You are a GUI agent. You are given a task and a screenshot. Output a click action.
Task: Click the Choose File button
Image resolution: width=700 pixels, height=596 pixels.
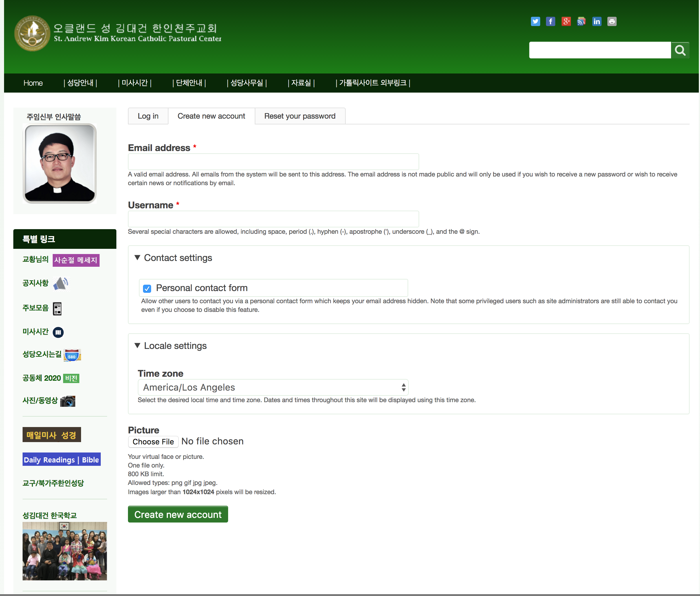[x=153, y=442]
